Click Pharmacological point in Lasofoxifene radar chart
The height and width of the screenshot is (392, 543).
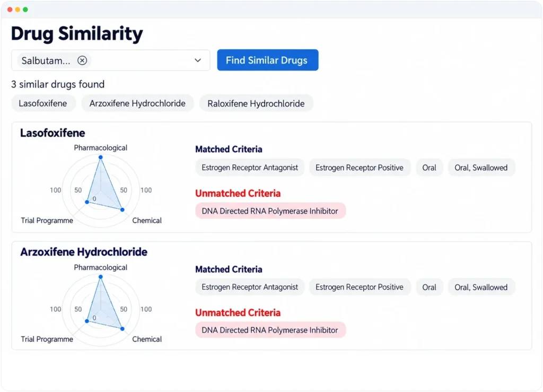tap(101, 157)
